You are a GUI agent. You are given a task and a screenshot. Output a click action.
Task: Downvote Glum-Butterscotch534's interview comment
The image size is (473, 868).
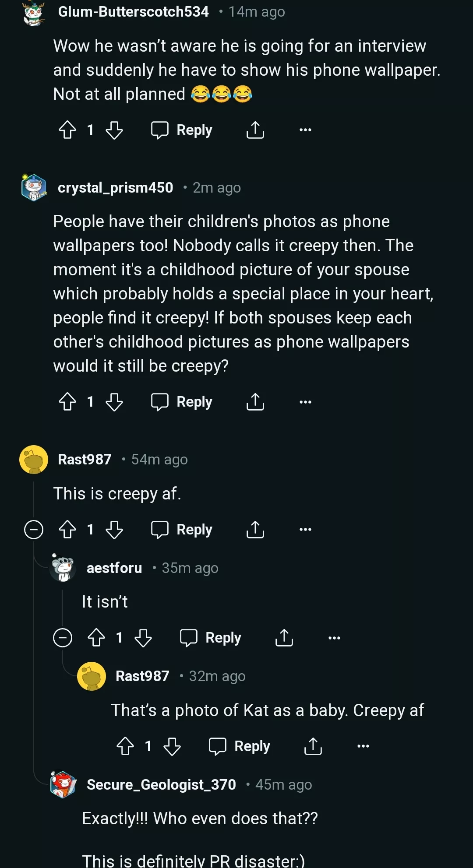click(114, 130)
